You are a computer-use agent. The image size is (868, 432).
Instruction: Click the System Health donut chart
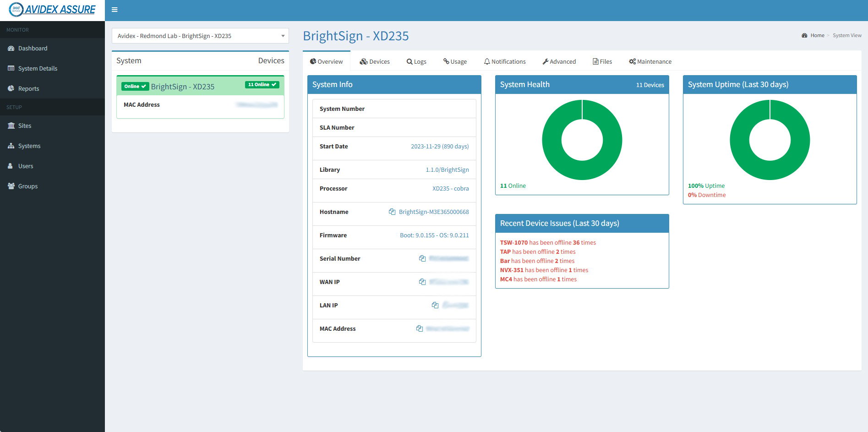[582, 140]
